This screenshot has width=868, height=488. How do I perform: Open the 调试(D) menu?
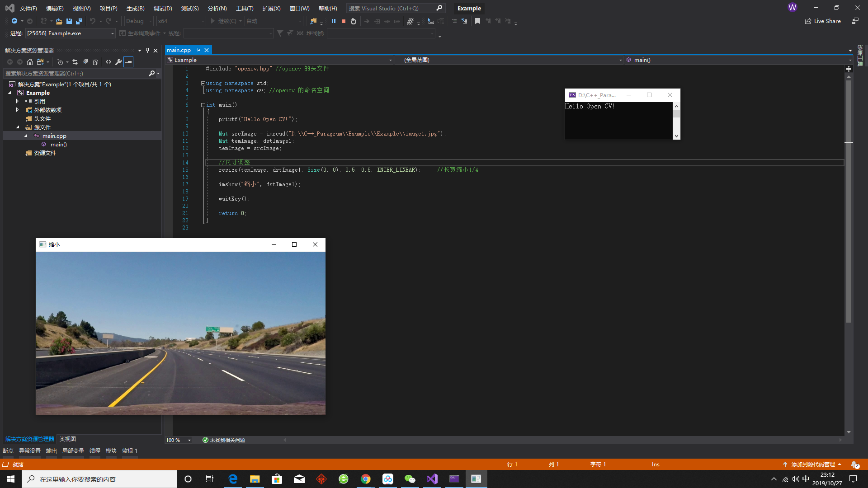pyautogui.click(x=163, y=8)
